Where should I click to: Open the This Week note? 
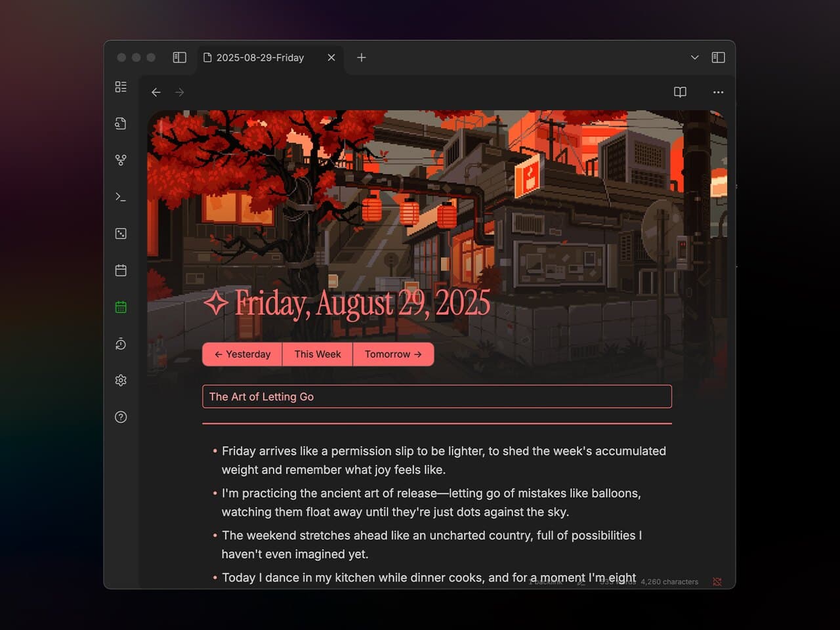pyautogui.click(x=318, y=354)
